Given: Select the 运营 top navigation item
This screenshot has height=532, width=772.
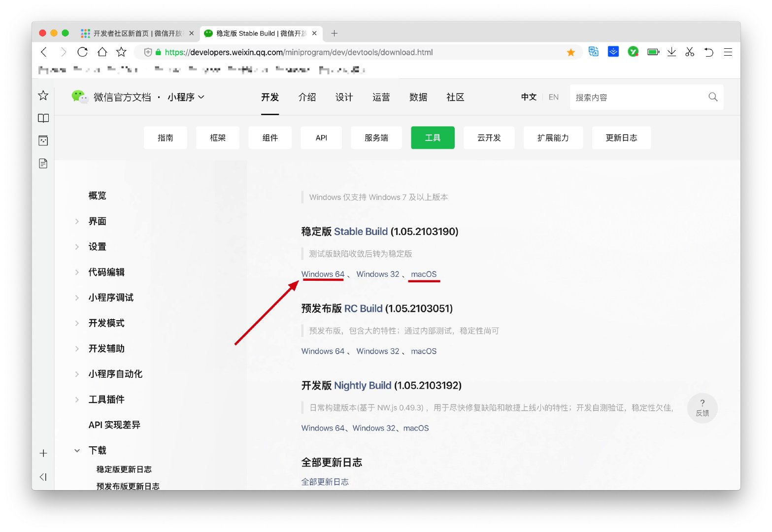Looking at the screenshot, I should click(x=381, y=97).
